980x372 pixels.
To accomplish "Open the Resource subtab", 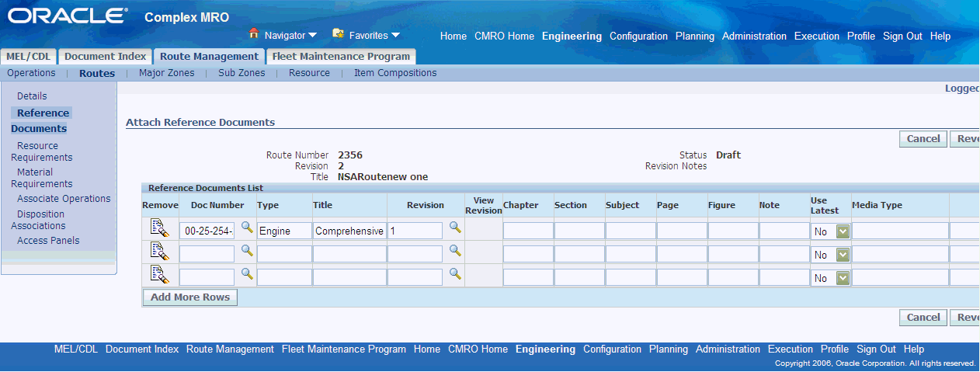I will click(x=309, y=73).
